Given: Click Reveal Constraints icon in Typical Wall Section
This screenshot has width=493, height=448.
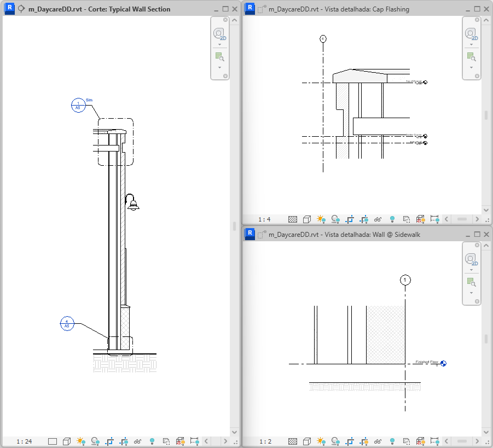Looking at the screenshot, I should (195, 441).
